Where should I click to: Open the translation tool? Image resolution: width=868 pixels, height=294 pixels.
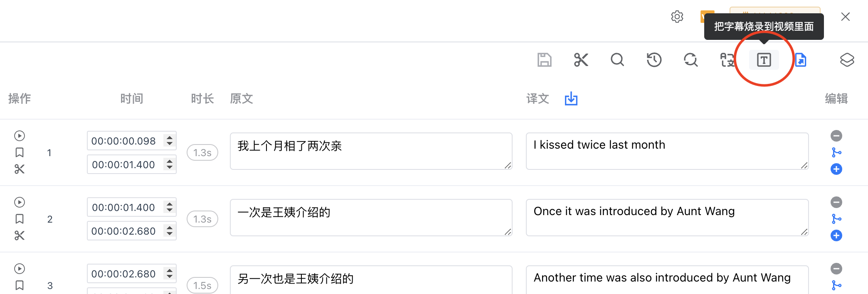point(727,60)
